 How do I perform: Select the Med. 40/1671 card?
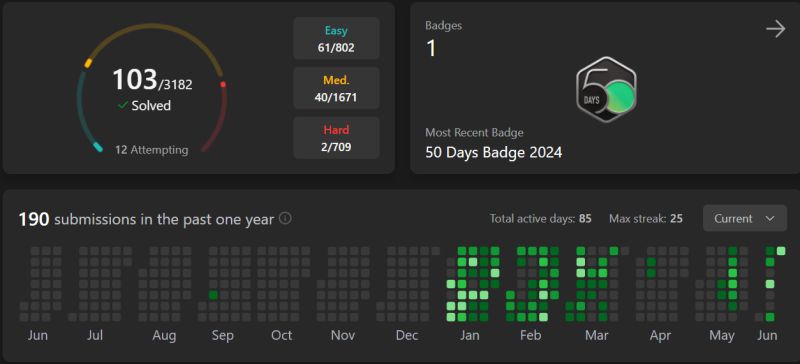336,88
